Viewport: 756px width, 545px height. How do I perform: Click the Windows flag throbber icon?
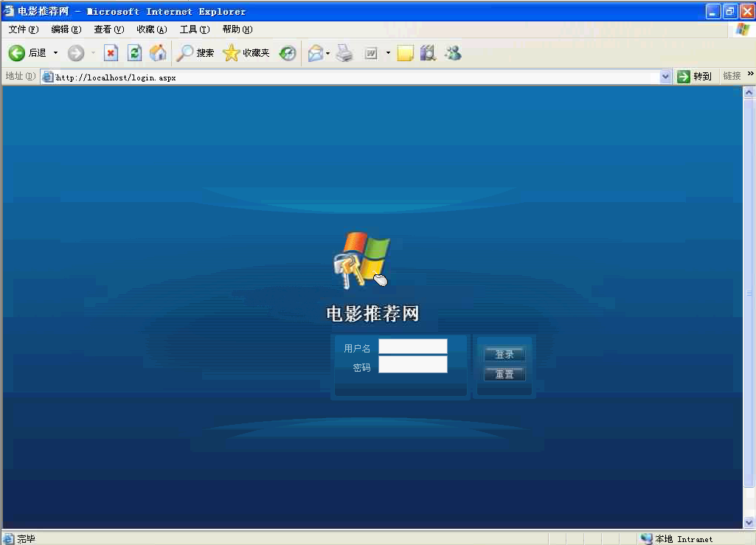743,29
